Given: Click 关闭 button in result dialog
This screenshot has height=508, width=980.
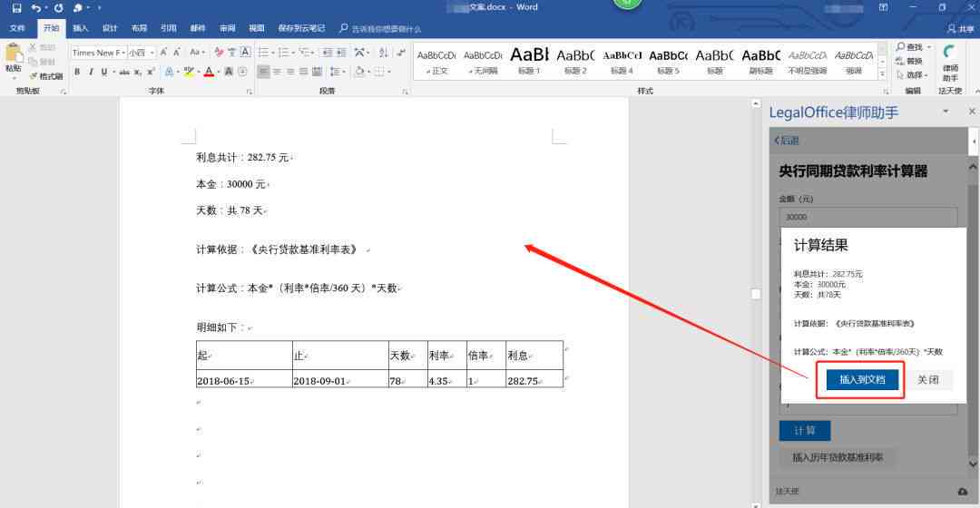Looking at the screenshot, I should click(927, 380).
